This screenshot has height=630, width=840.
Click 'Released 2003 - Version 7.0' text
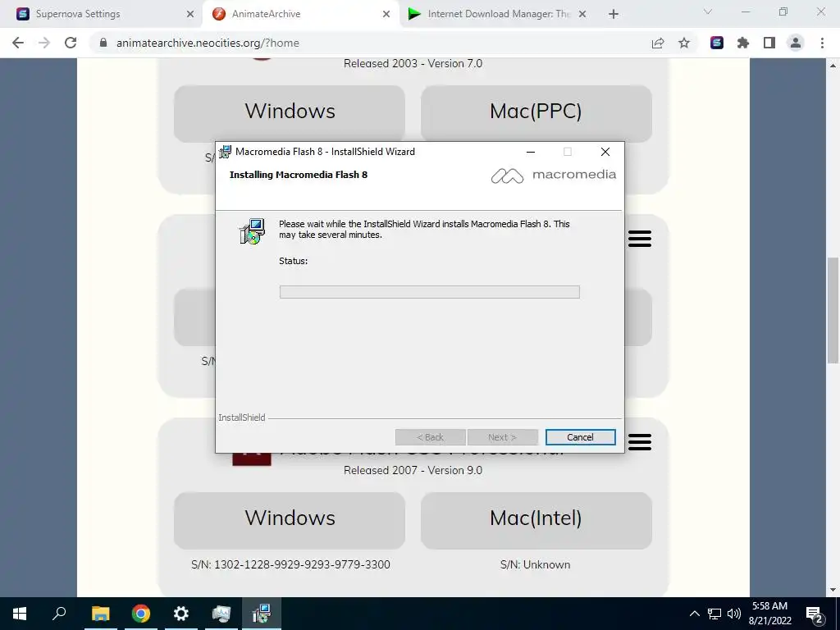point(413,63)
